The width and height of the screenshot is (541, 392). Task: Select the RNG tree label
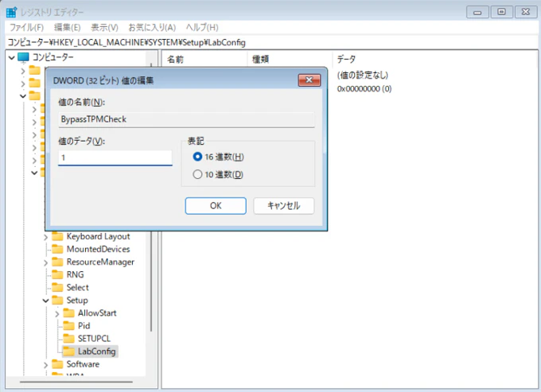point(76,275)
